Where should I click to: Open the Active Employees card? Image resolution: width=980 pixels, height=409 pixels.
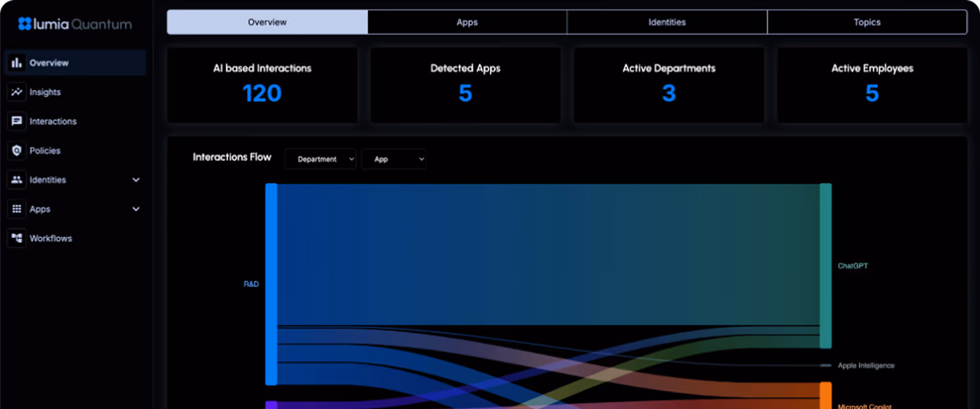click(872, 85)
